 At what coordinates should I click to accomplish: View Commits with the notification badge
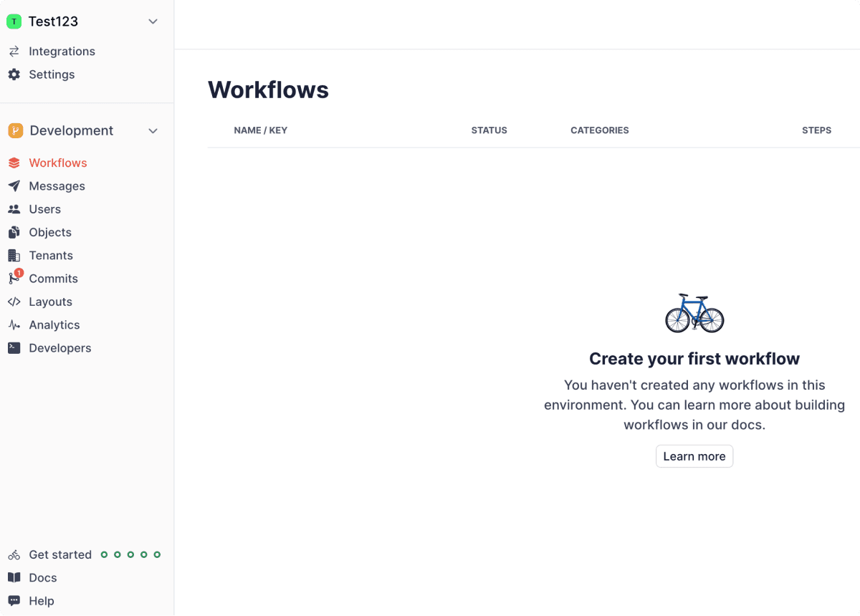[x=53, y=278]
